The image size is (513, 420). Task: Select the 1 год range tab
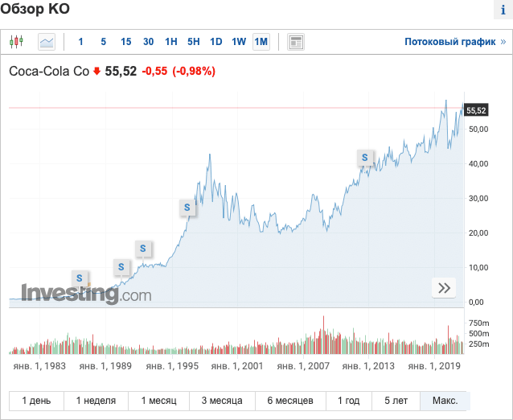[x=349, y=401]
